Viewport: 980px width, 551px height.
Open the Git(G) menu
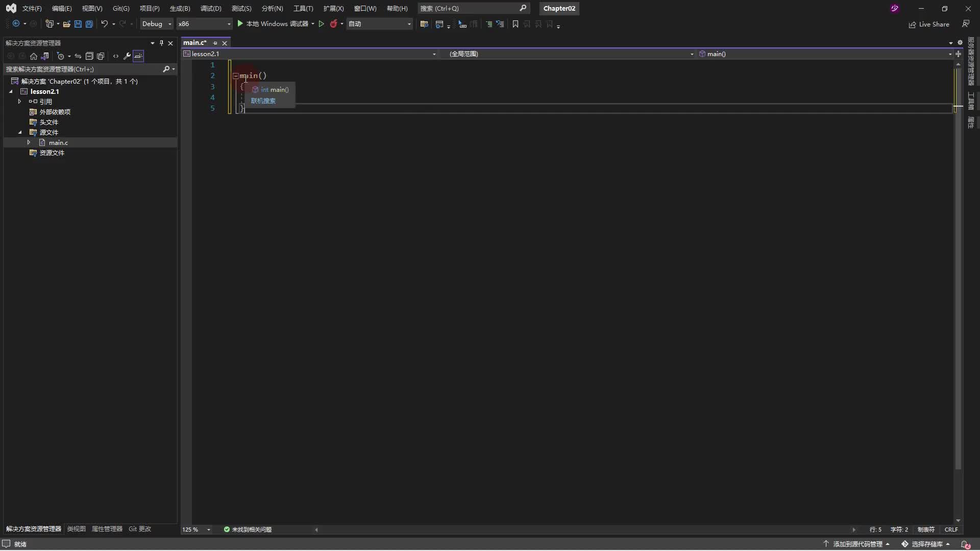[x=121, y=8]
